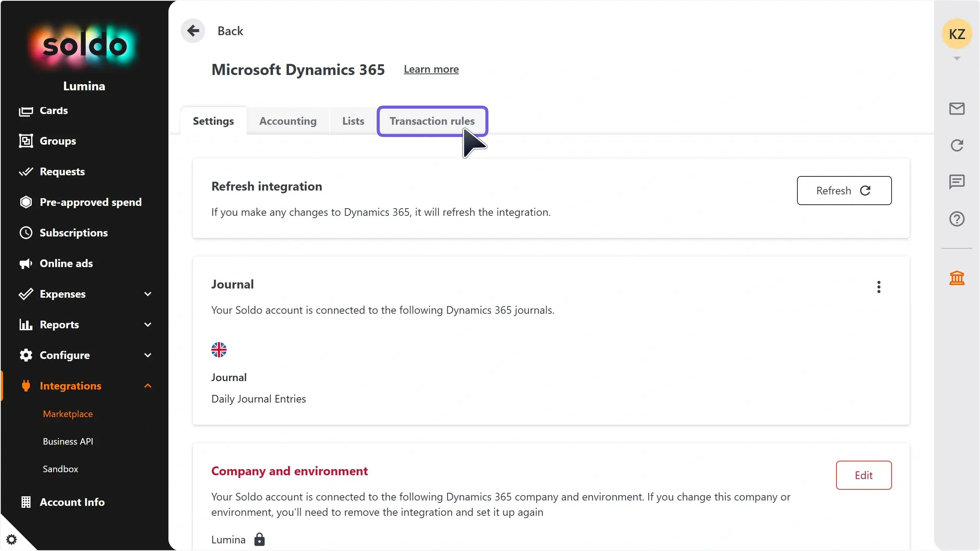Viewport: 980px width, 551px height.
Task: Click the back arrow icon
Action: (193, 31)
